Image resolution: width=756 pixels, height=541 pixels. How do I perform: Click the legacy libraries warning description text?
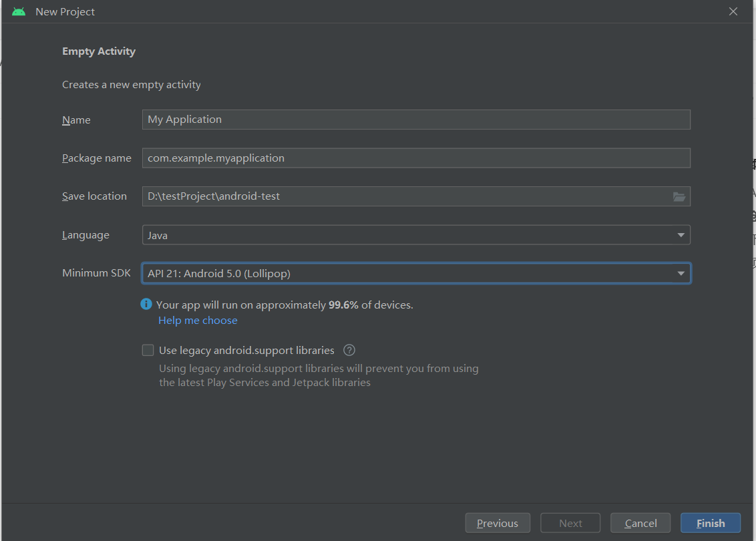[319, 375]
